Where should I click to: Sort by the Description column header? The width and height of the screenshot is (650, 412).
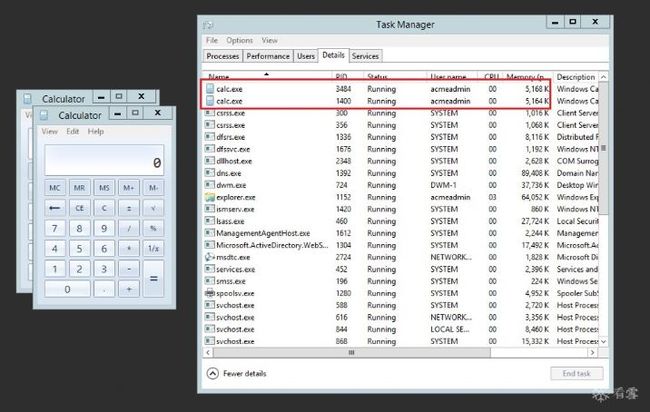pyautogui.click(x=576, y=77)
